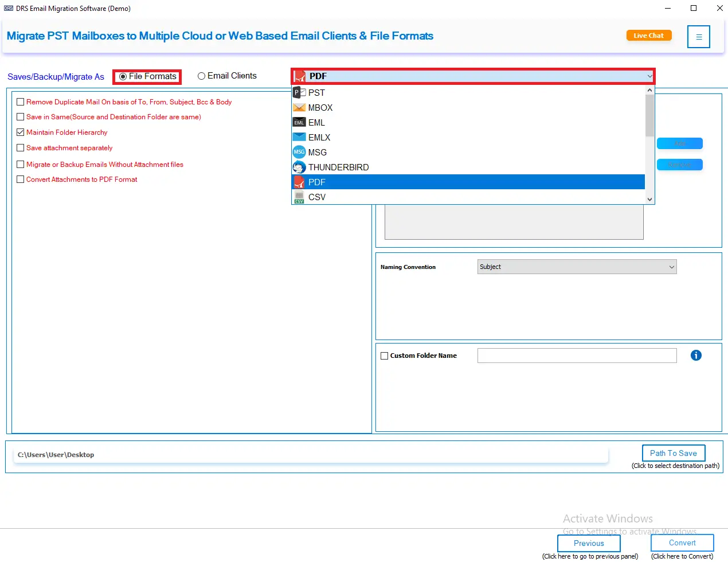
Task: Minimize the DRS Email Migration window
Action: (x=668, y=8)
